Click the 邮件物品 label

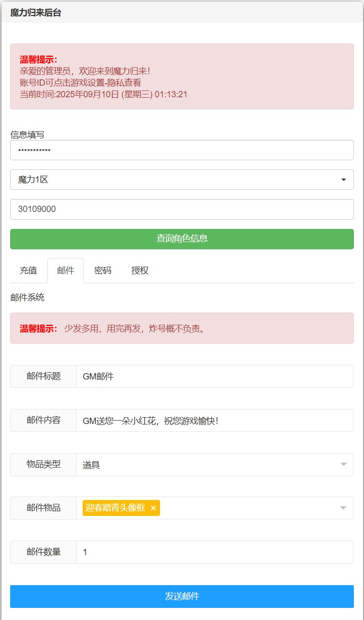point(44,508)
